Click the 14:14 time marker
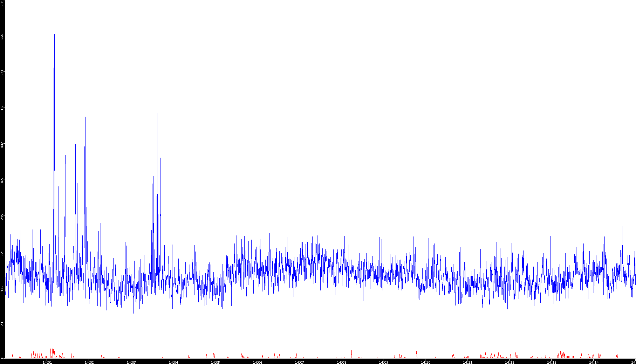Viewport: 636px width, 364px height. 594,362
